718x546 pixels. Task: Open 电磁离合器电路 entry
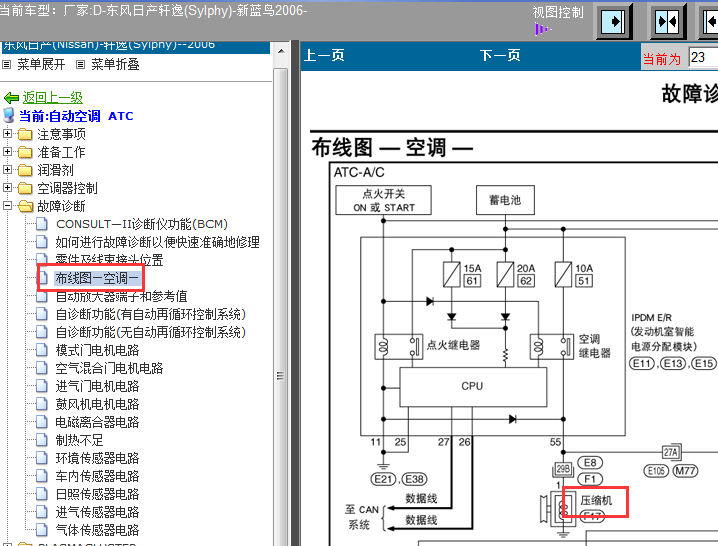pos(98,422)
